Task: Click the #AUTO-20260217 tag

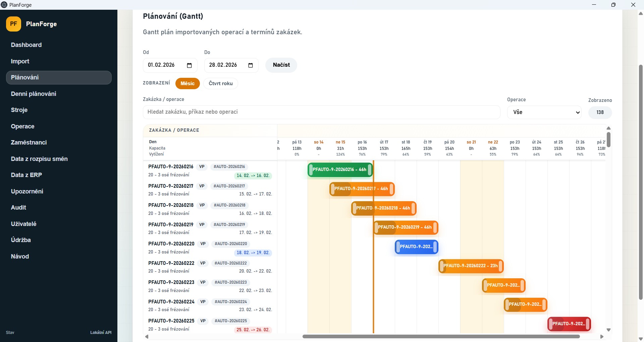Action: tap(229, 186)
